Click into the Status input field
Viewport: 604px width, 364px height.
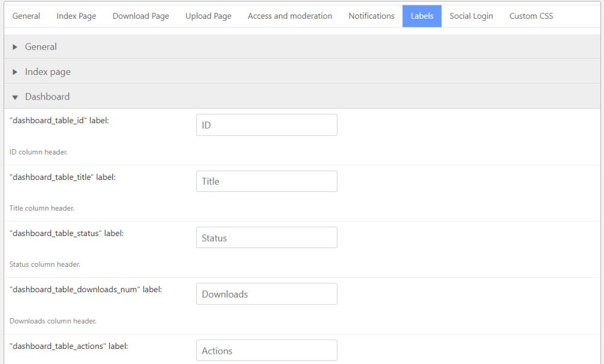[x=266, y=238]
